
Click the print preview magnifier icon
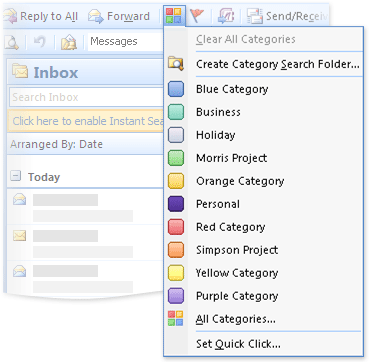tap(10, 43)
